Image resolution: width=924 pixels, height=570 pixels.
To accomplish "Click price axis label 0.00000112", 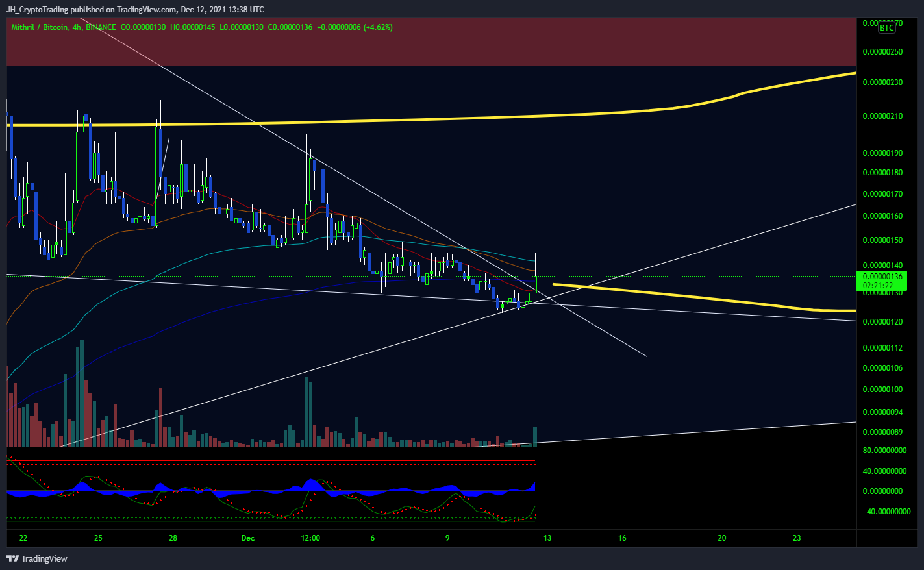I will [x=882, y=348].
